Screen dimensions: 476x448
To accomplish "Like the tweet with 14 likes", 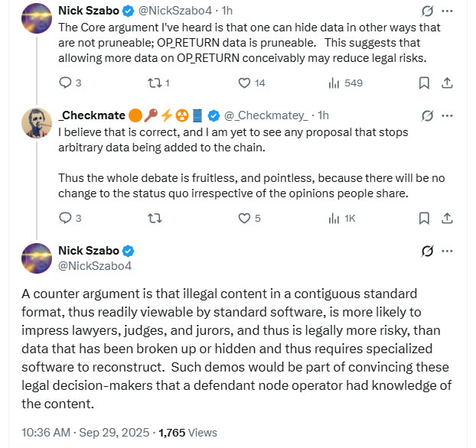I will 245,83.
